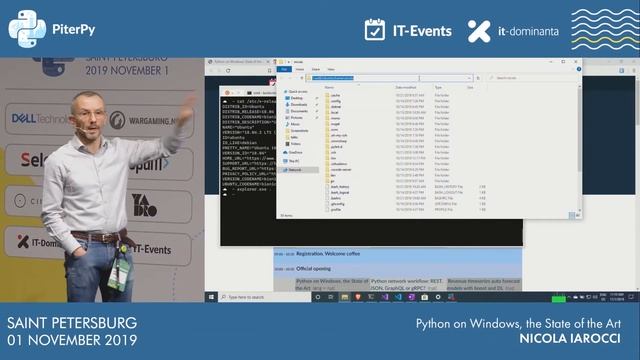
Task: Select Quick access in navigation pane
Action: click(298, 91)
